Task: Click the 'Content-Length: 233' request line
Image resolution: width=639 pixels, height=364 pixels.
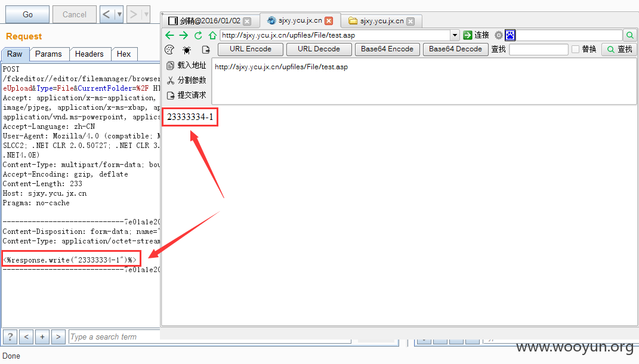Action: [42, 184]
